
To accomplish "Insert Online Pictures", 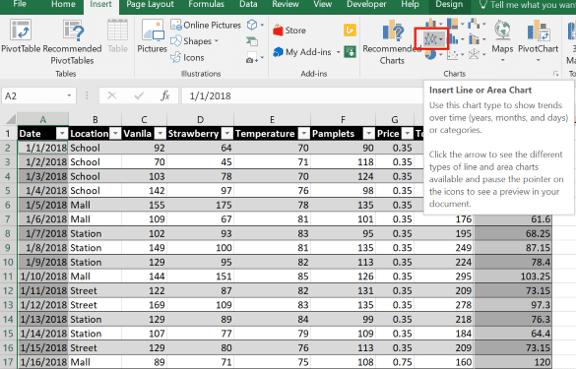I will (206, 25).
